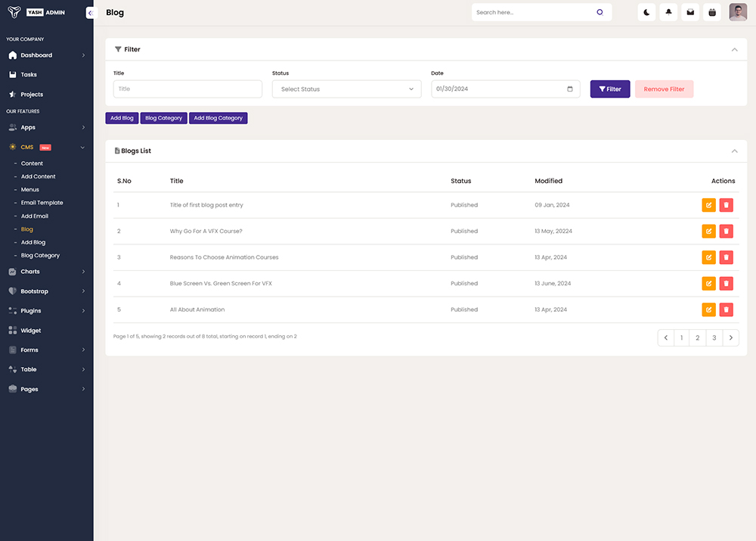Click the Dashboard home icon
Viewport: 756px width, 541px height.
[x=13, y=55]
